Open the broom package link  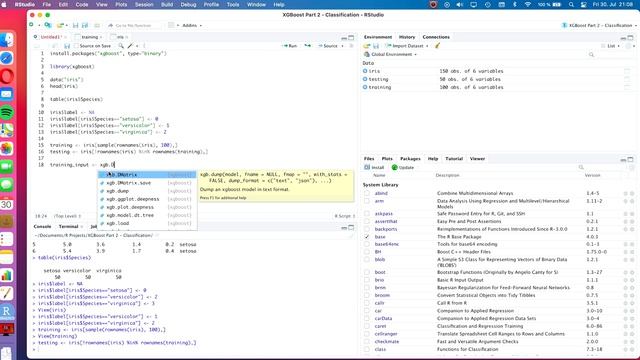pyautogui.click(x=382, y=295)
